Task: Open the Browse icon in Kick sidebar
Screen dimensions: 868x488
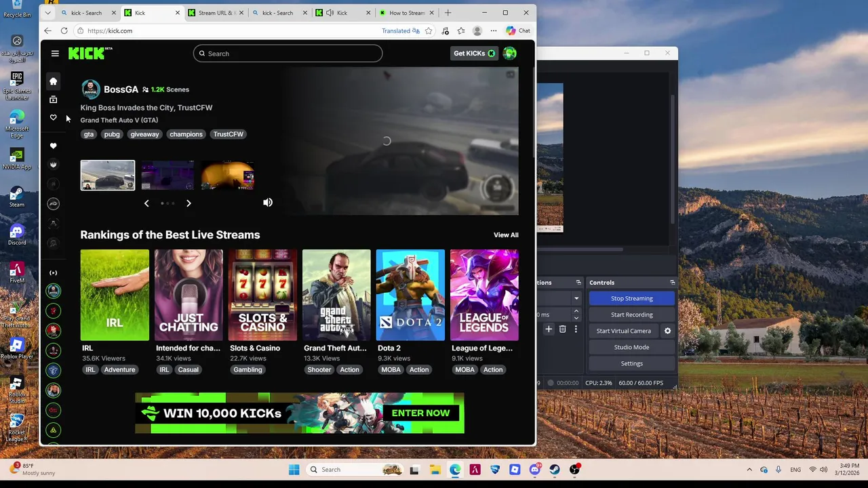Action: coord(53,100)
